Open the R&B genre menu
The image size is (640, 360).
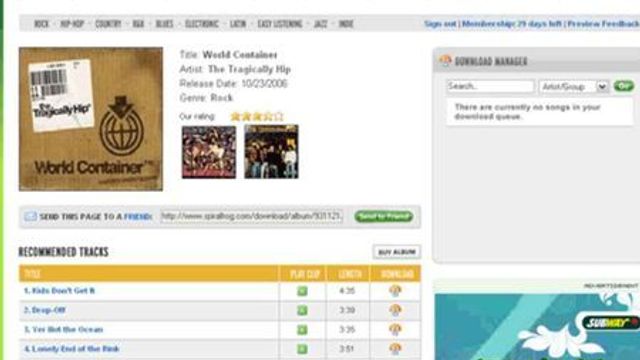tap(138, 24)
